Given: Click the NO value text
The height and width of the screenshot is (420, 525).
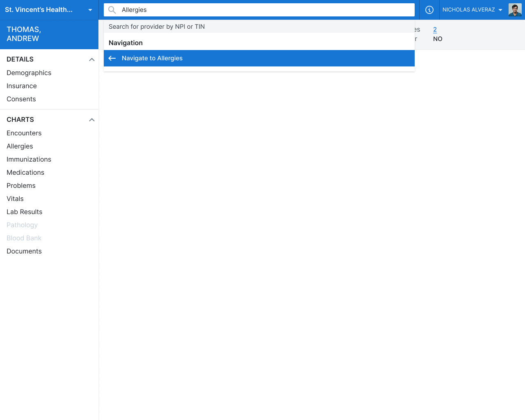Looking at the screenshot, I should click(x=438, y=39).
